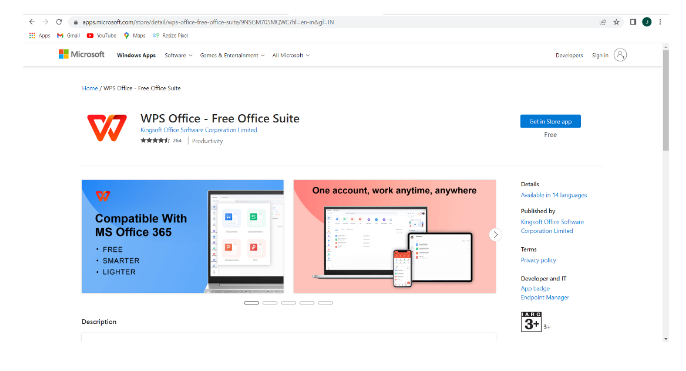Image resolution: width=686 pixels, height=371 pixels.
Task: Click the WPS Office - Free Office Suite title
Action: click(x=220, y=119)
